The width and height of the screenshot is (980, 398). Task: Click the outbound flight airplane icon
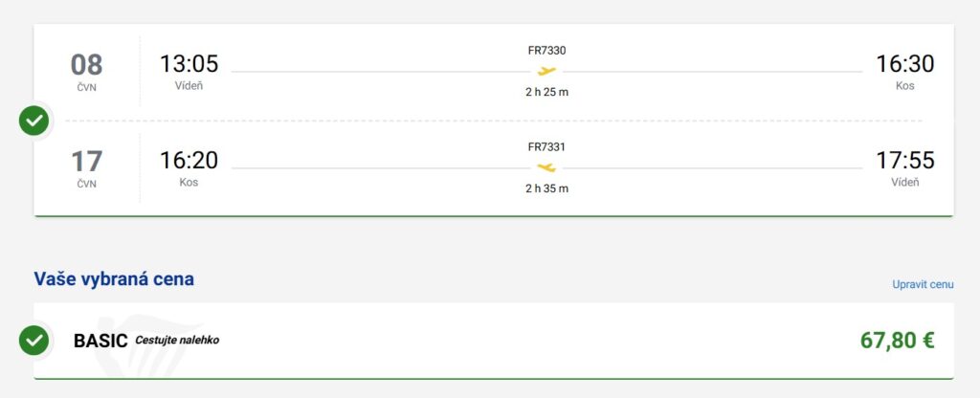(546, 72)
